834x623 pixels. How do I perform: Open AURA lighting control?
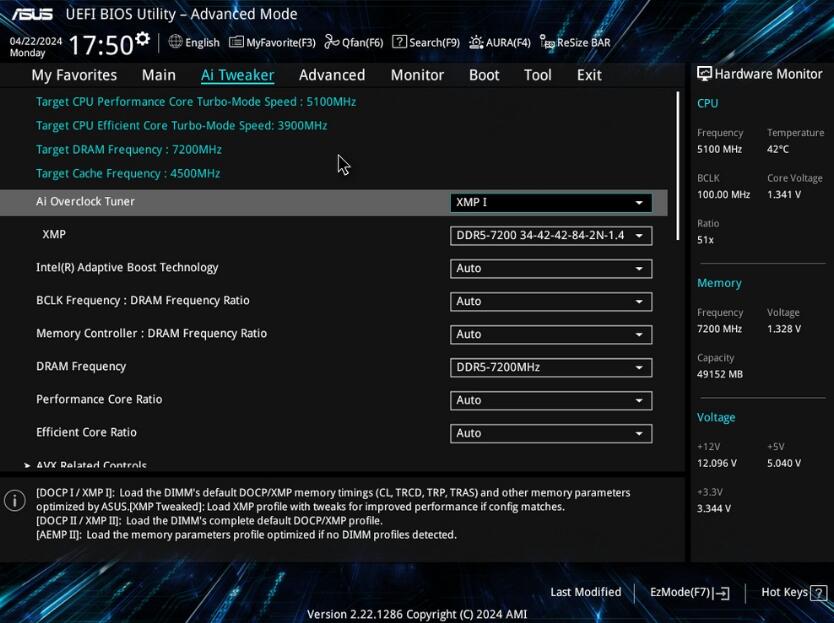tap(499, 42)
